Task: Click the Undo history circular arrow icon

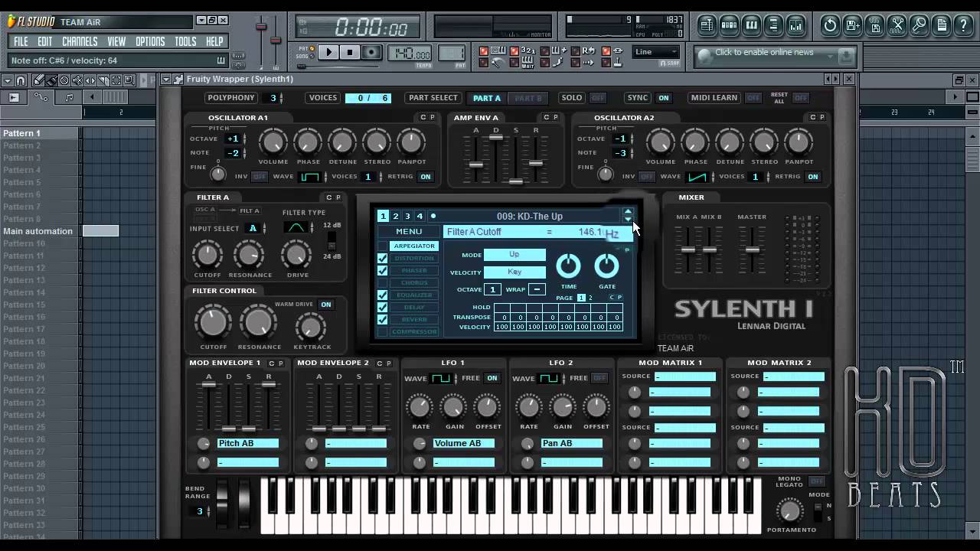Action: (830, 25)
